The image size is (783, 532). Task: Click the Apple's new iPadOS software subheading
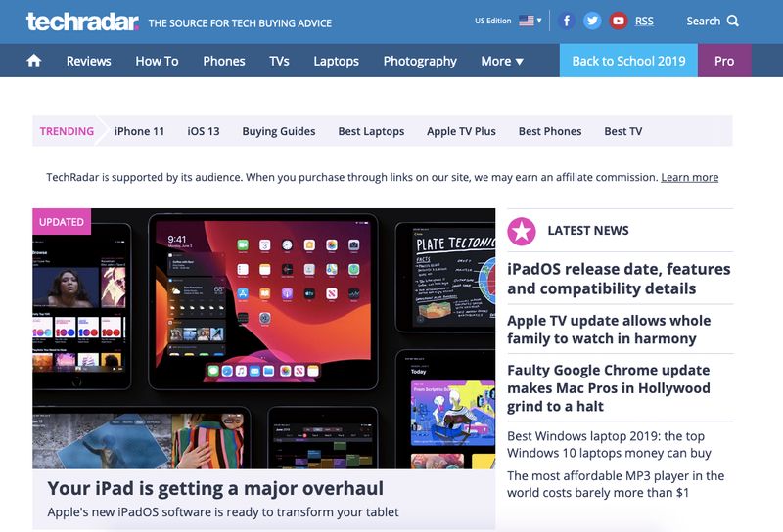point(223,512)
